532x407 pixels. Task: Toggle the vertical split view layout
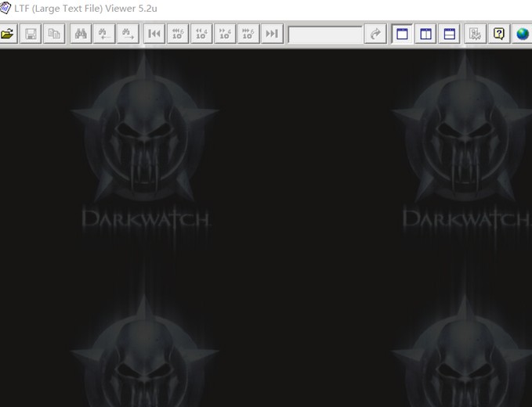pos(425,34)
